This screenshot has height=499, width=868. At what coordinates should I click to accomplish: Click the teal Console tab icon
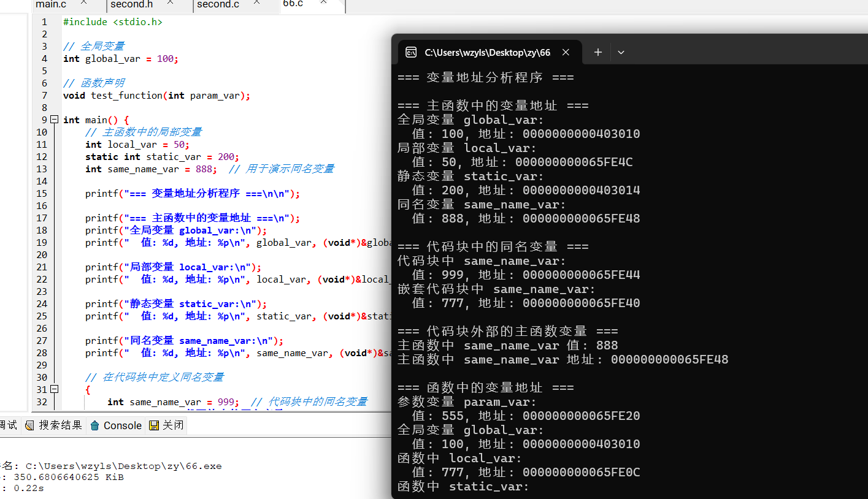click(94, 425)
